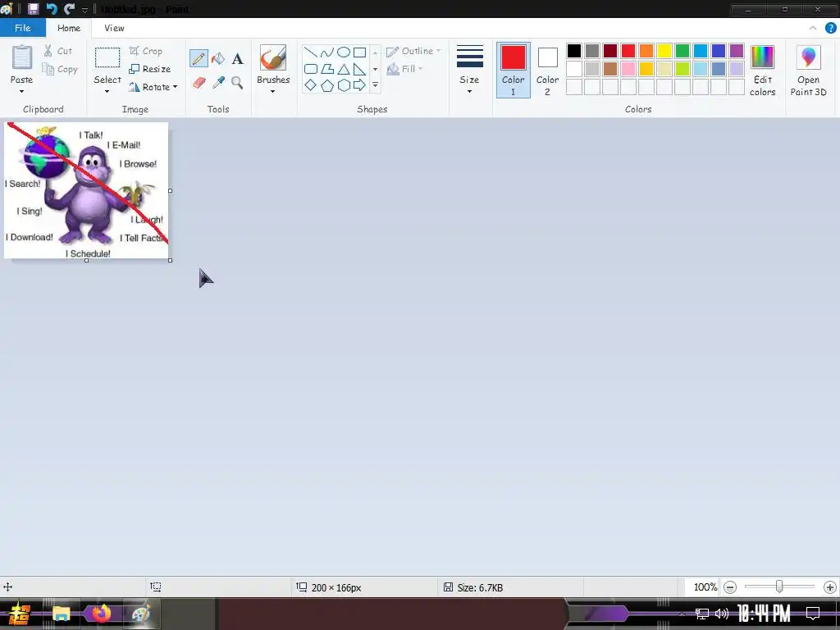Click the Redo arrow in title bar
The height and width of the screenshot is (630, 840).
(x=69, y=9)
